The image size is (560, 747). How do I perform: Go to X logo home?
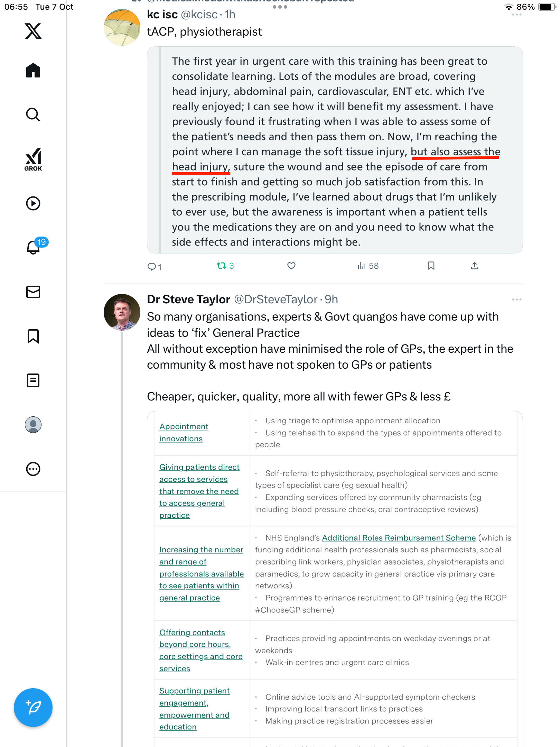click(x=33, y=31)
